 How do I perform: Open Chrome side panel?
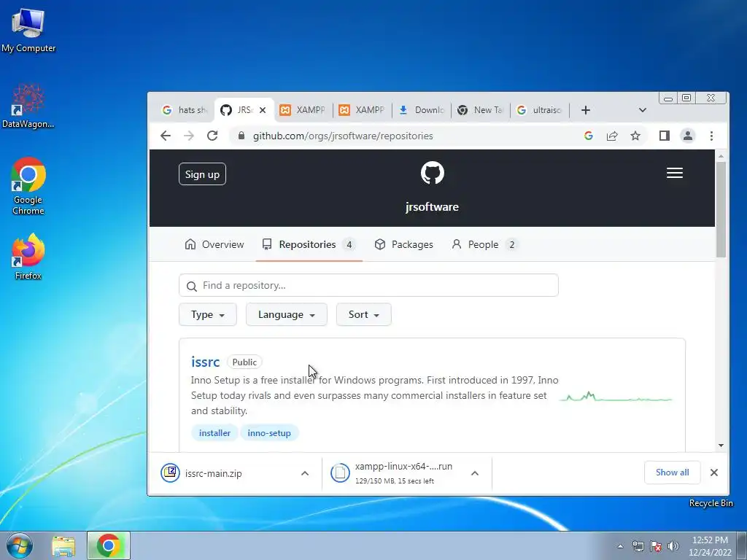pos(664,136)
